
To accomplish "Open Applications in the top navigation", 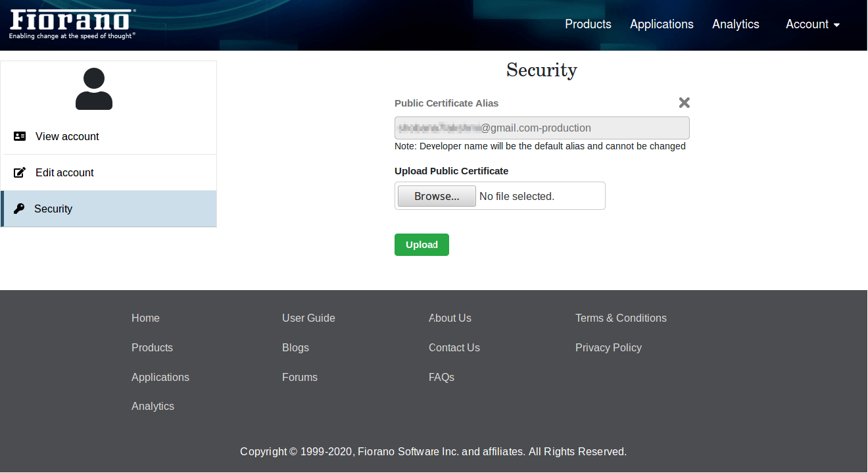I will (662, 24).
